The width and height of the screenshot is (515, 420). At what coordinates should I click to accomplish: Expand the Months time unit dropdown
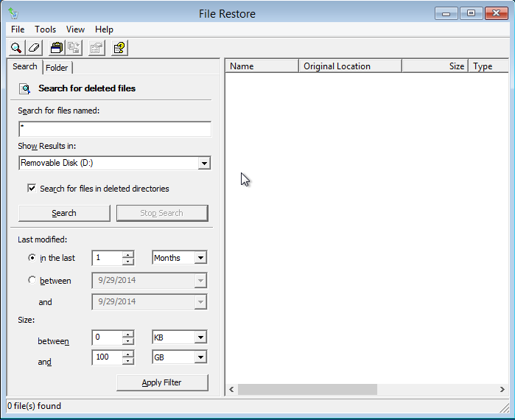click(200, 258)
